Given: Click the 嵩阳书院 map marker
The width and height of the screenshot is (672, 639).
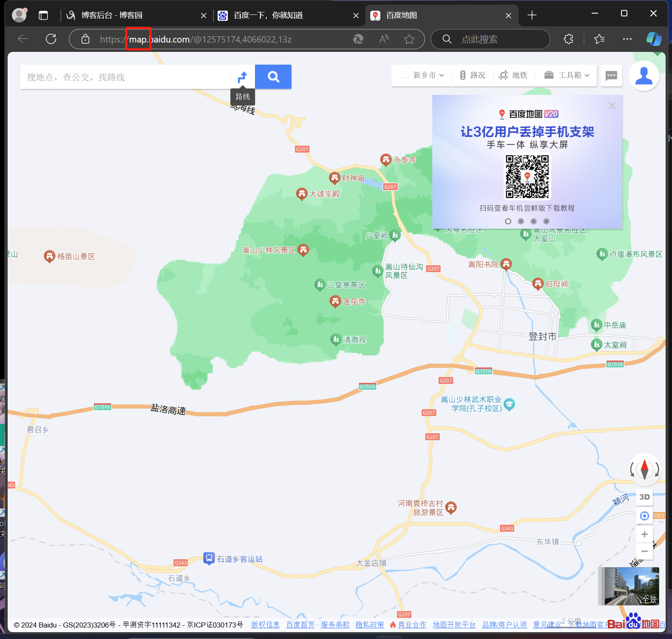Looking at the screenshot, I should (506, 264).
